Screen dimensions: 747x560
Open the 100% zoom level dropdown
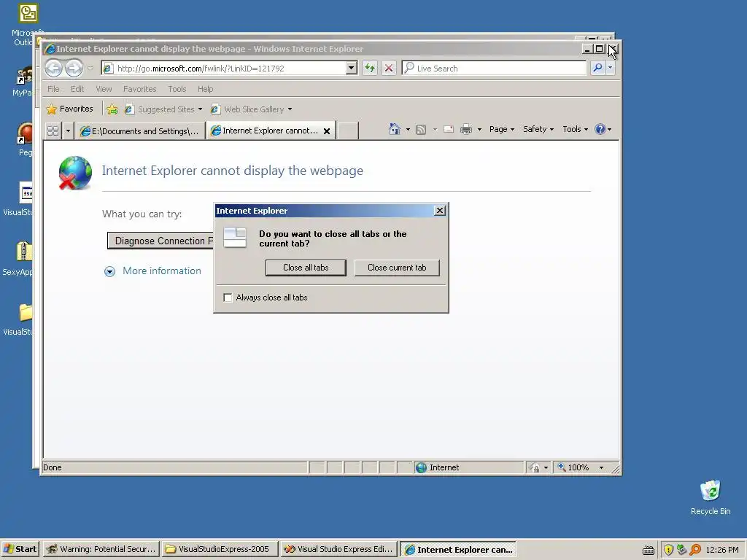tap(601, 467)
